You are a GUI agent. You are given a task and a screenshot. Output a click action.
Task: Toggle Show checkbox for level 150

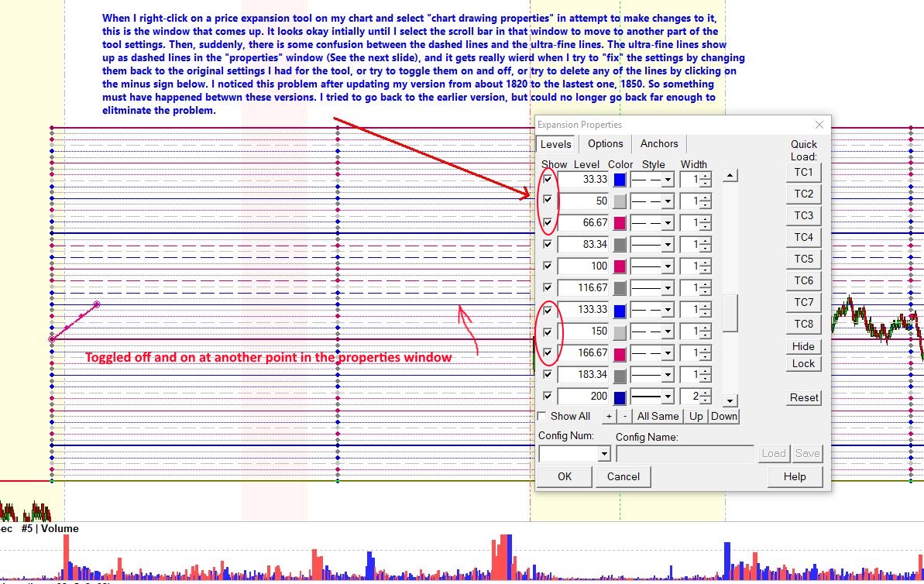tap(548, 332)
